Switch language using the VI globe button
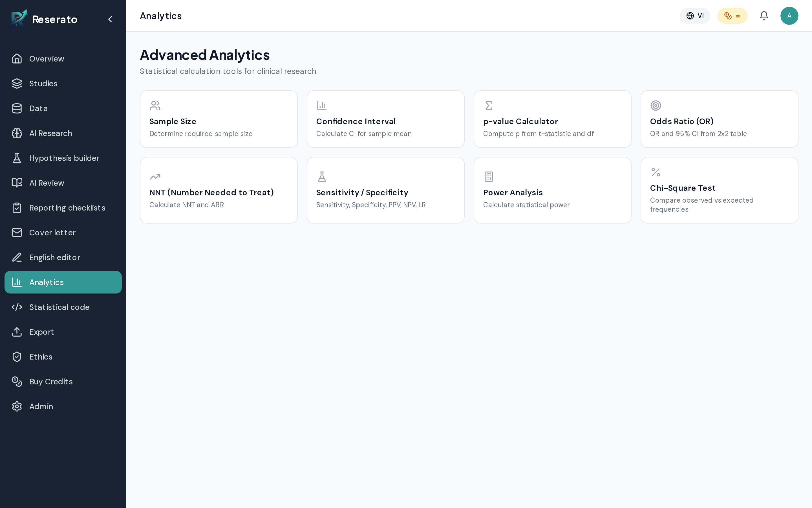812x508 pixels. [694, 16]
